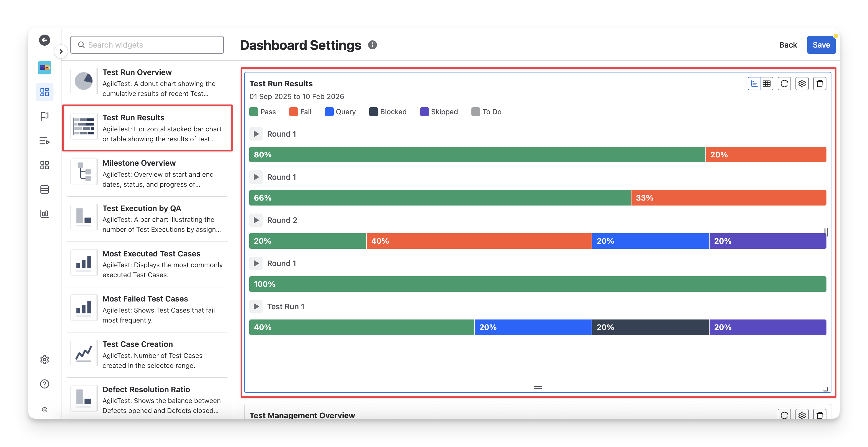This screenshot has height=447, width=868.
Task: Click the Search widgets field
Action: coord(147,45)
